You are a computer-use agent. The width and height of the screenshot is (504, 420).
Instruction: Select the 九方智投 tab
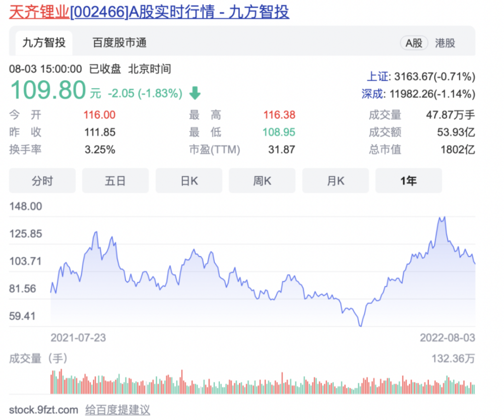click(44, 43)
